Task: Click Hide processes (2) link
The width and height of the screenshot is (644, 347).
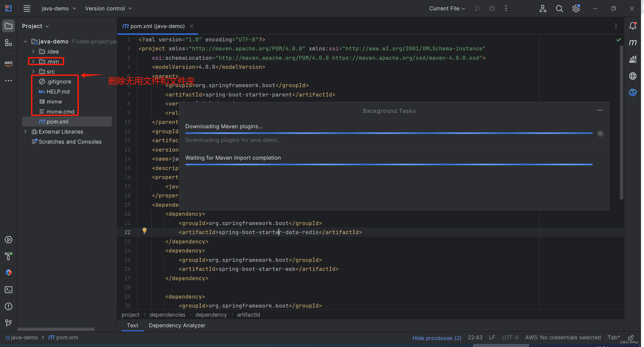Action: pyautogui.click(x=437, y=338)
